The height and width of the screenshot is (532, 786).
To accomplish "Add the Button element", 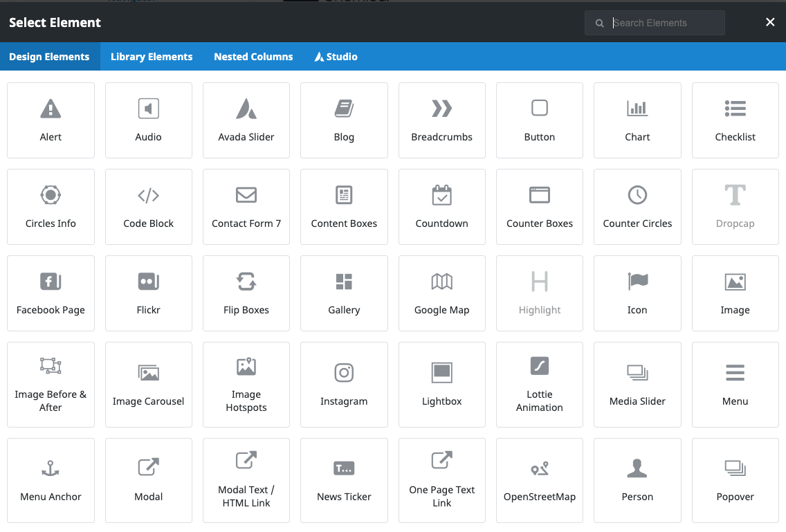I will point(540,120).
